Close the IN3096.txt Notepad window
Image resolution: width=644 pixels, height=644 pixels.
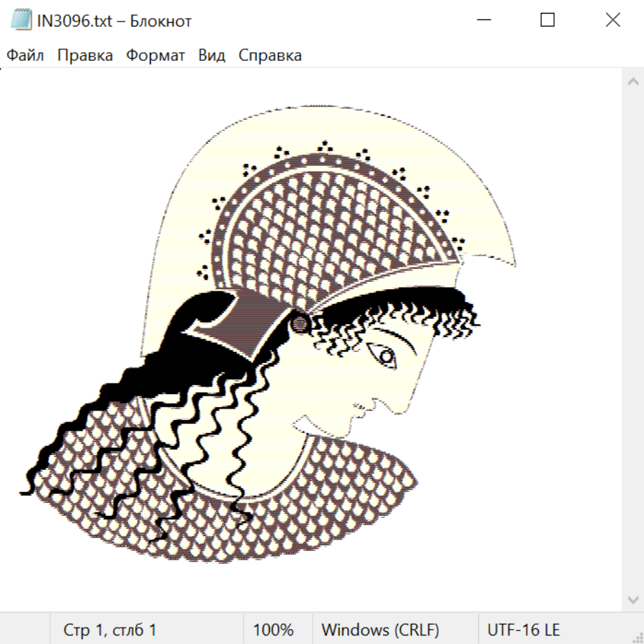613,21
